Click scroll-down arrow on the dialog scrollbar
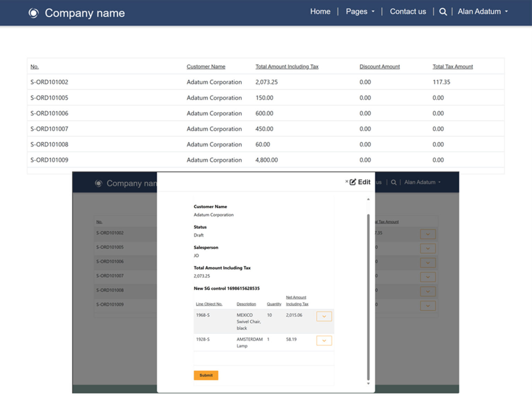532x398 pixels. tap(368, 383)
